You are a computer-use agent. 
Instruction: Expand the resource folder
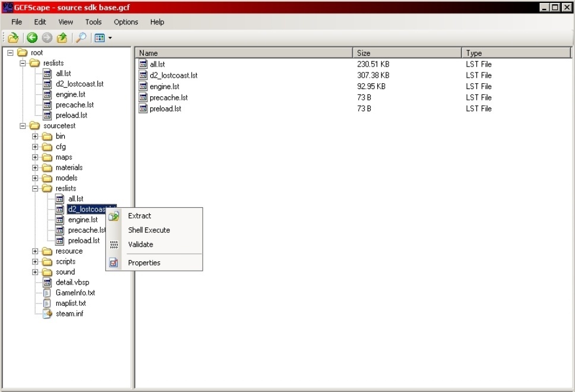(x=35, y=251)
